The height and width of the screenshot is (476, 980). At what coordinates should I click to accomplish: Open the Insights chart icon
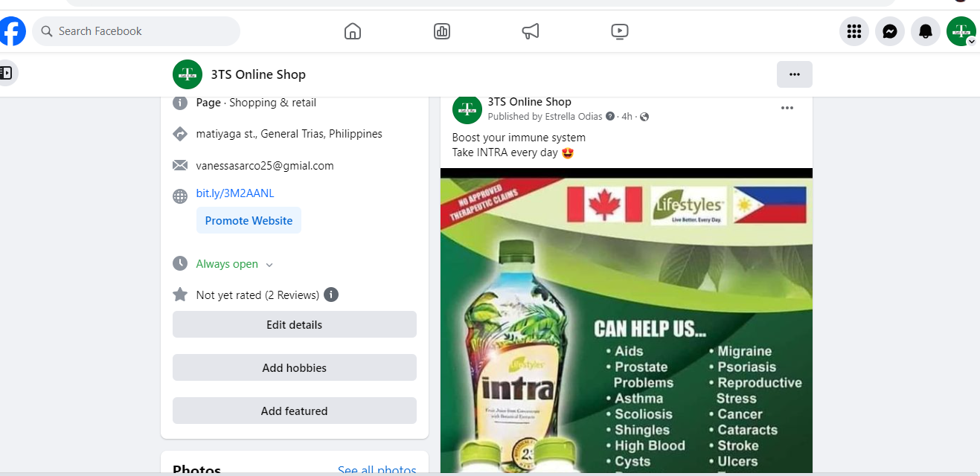click(442, 31)
